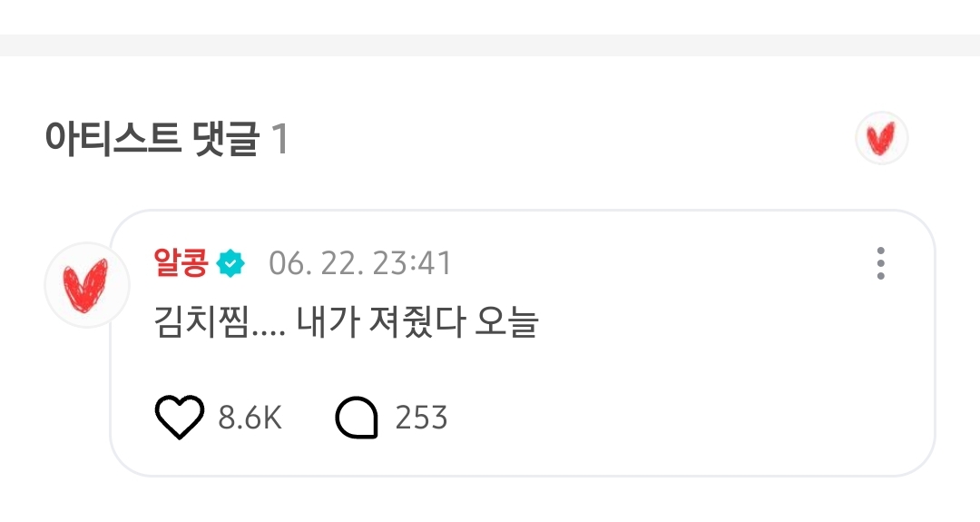980x522 pixels.
Task: Click the number 1 beside 아티스트 댓글
Action: click(279, 139)
